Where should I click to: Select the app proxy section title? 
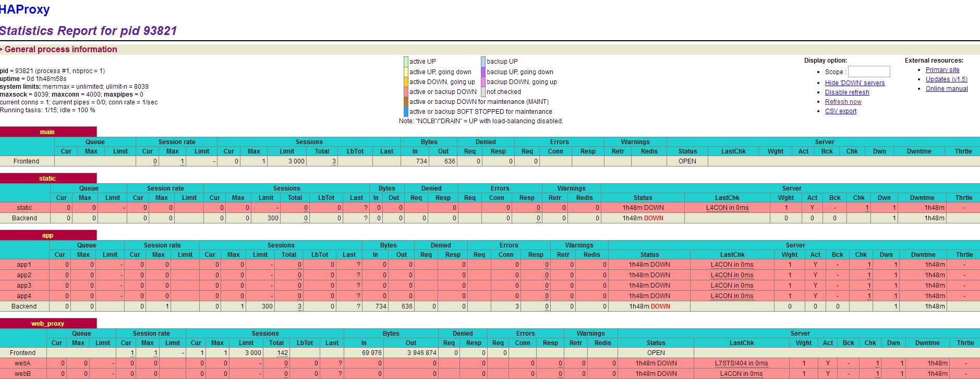click(x=47, y=235)
